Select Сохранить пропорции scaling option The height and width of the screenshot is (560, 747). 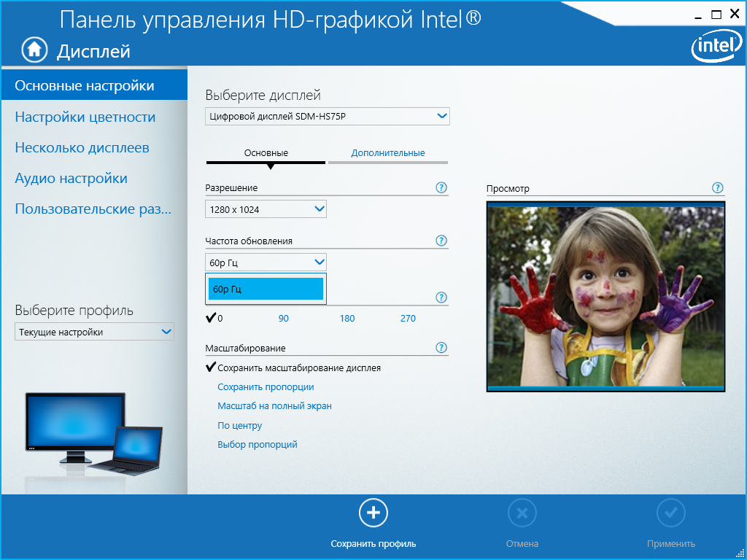point(266,387)
